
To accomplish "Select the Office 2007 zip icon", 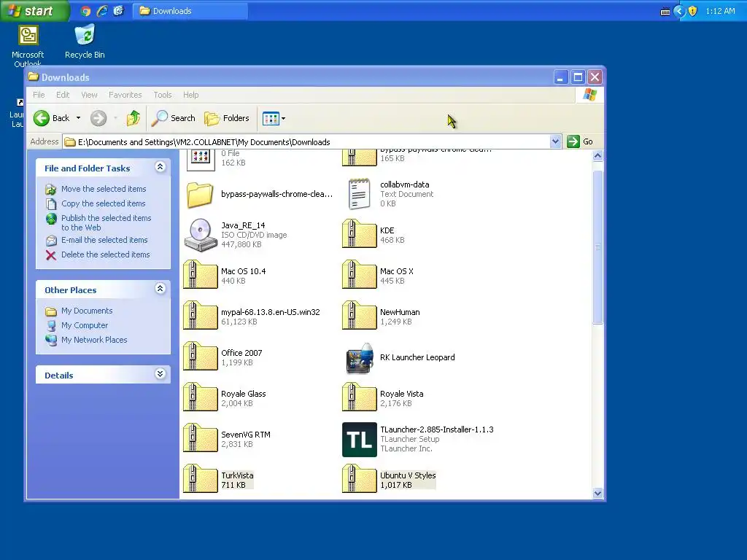I will [x=201, y=357].
